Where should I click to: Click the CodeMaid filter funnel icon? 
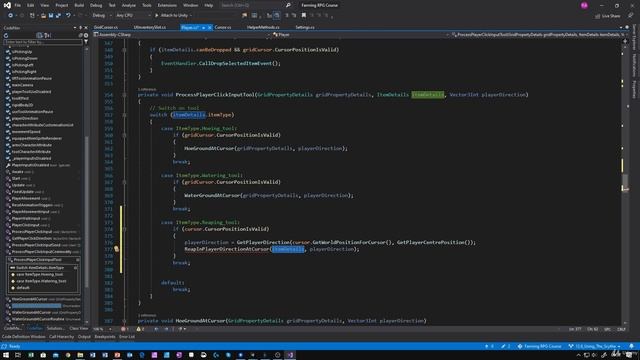tap(86, 42)
